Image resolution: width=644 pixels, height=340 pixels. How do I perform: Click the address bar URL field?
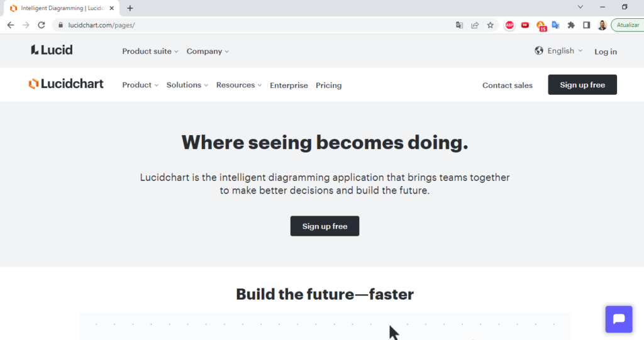click(x=255, y=25)
